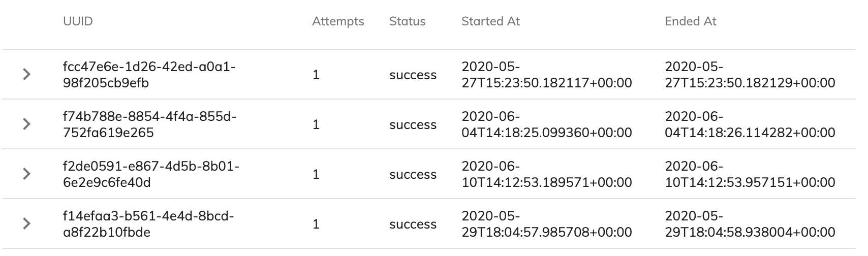This screenshot has height=256, width=868.
Task: Select UUID text f74b788e-8854-4f4a-855d-752fa619e265
Action: point(150,124)
